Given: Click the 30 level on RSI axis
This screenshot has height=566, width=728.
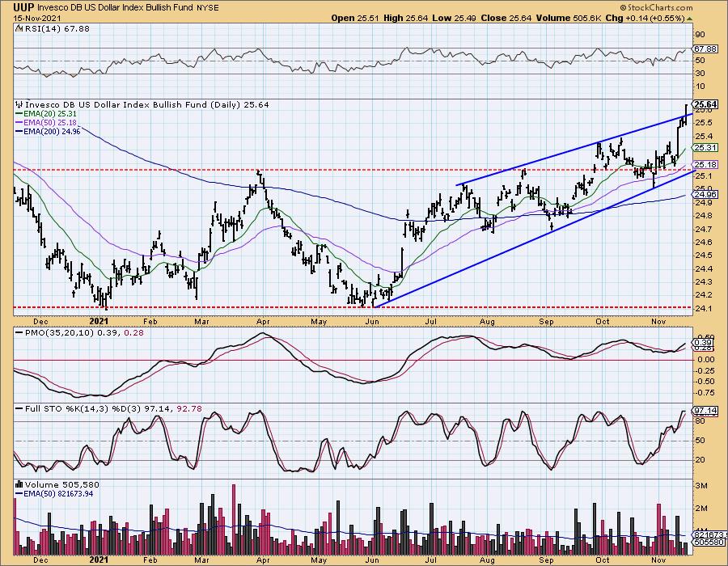Looking at the screenshot, I should [700, 74].
